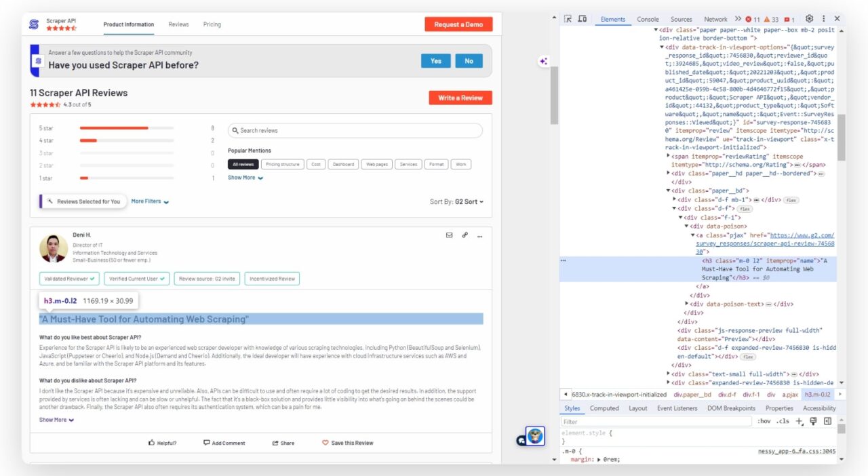
Task: Activate the inspect element picker icon
Action: [x=568, y=19]
